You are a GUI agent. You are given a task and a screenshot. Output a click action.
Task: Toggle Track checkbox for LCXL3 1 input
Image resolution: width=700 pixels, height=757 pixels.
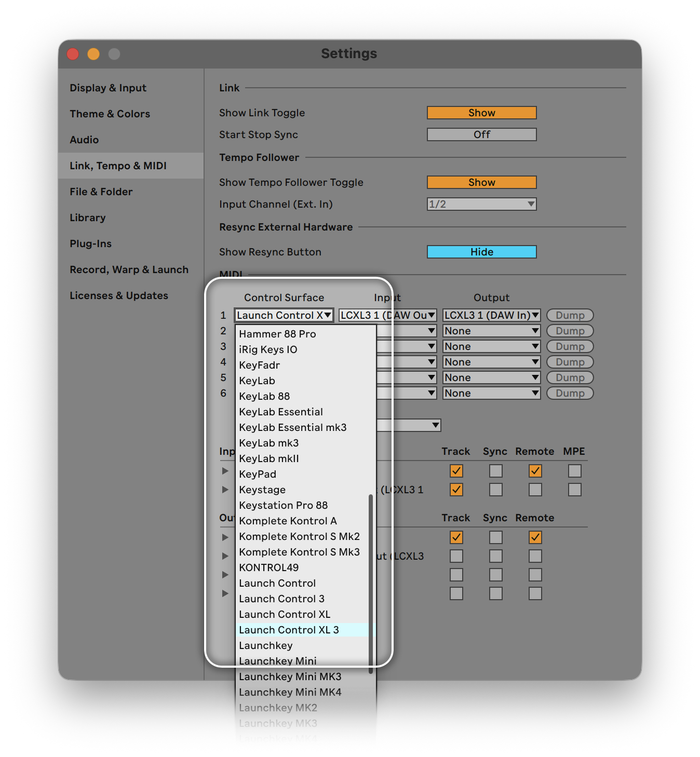(456, 490)
